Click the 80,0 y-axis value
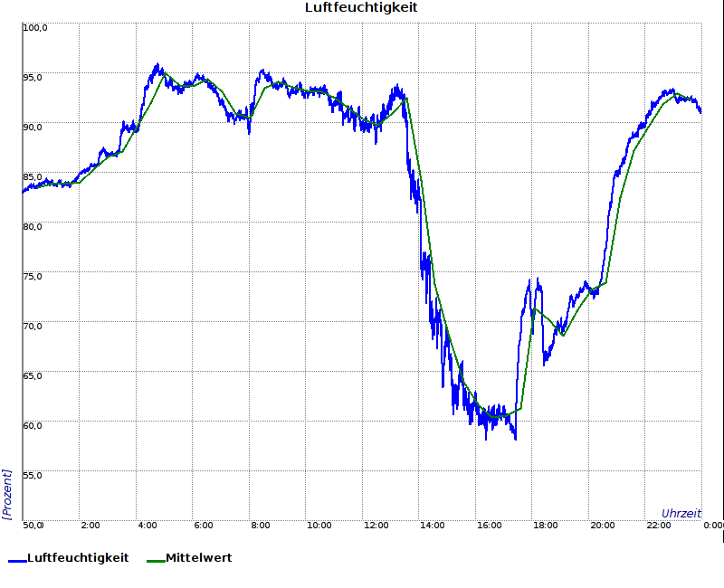The image size is (724, 588). point(33,227)
